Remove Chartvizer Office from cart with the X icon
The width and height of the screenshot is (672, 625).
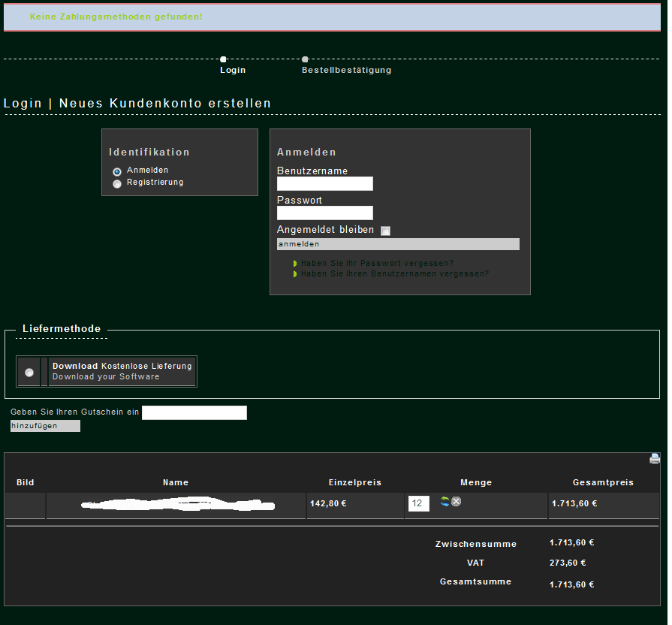tap(457, 501)
